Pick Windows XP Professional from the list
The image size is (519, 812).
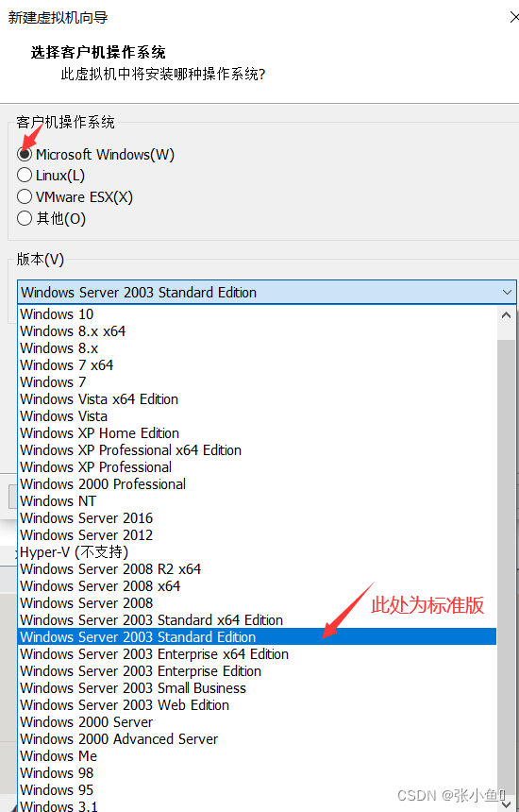258,467
